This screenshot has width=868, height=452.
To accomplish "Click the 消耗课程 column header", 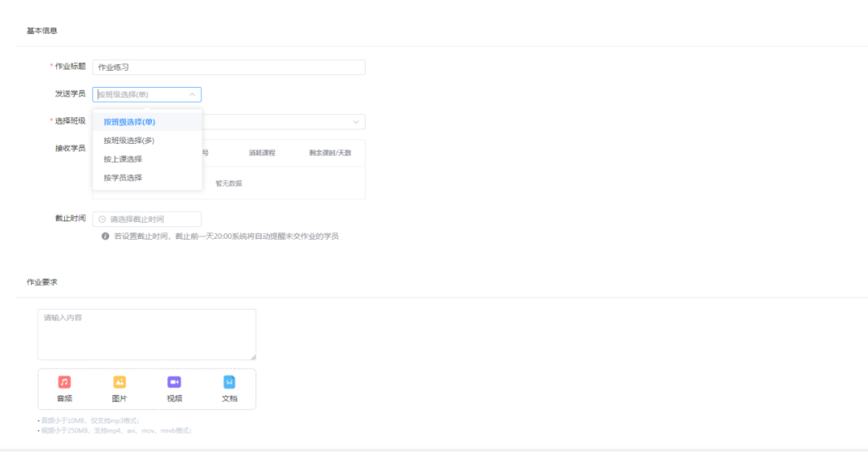I will point(262,153).
